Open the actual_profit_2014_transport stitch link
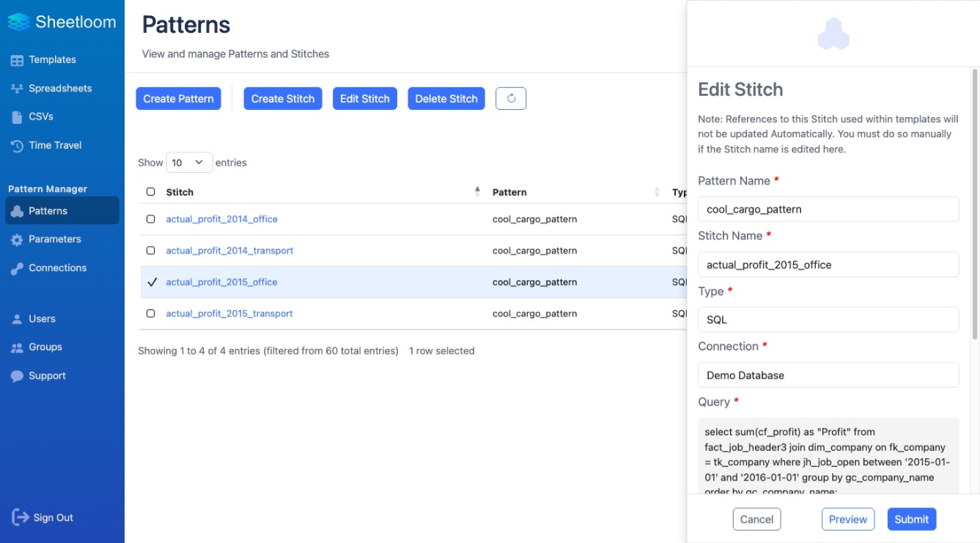Screen dimensions: 980x543 pos(229,251)
